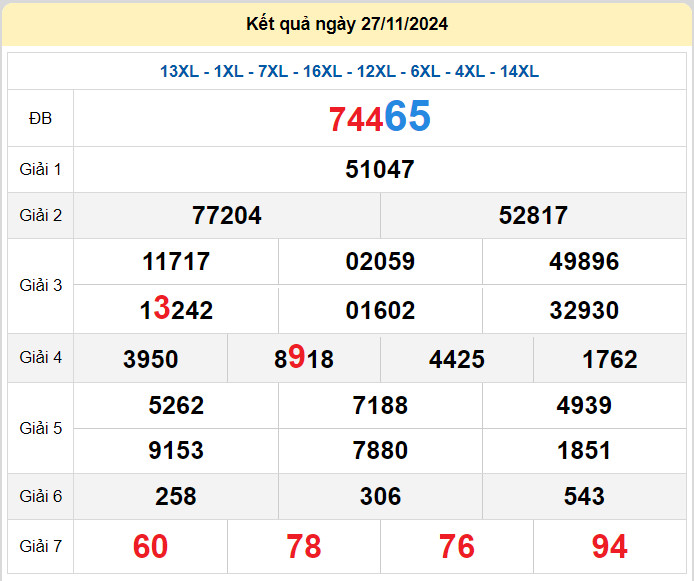Click the 'Giải 3' row label

[x=40, y=286]
